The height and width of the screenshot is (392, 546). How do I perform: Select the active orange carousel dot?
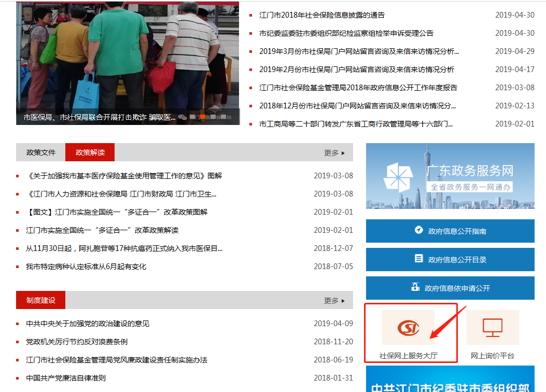pyautogui.click(x=203, y=117)
